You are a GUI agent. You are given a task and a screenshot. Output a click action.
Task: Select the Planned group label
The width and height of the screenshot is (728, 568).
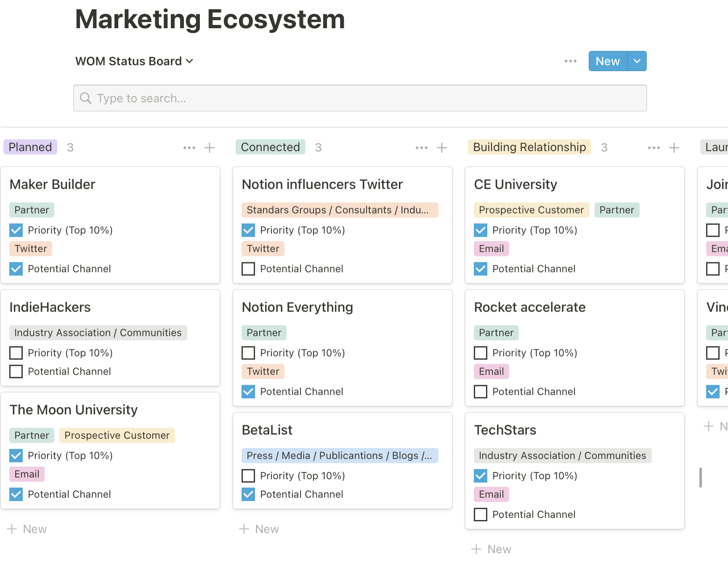click(30, 147)
